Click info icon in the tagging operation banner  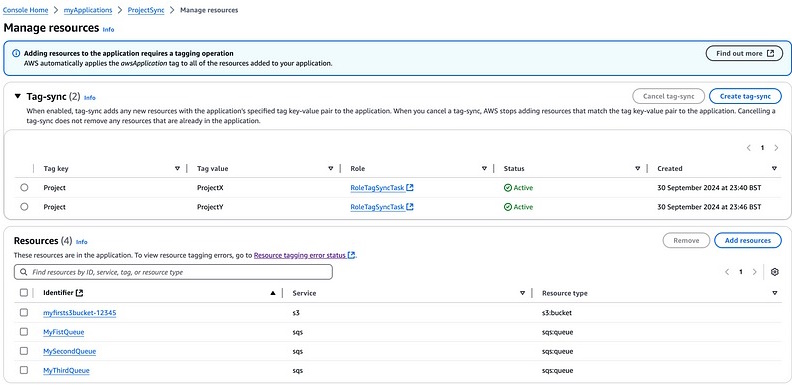click(x=16, y=53)
